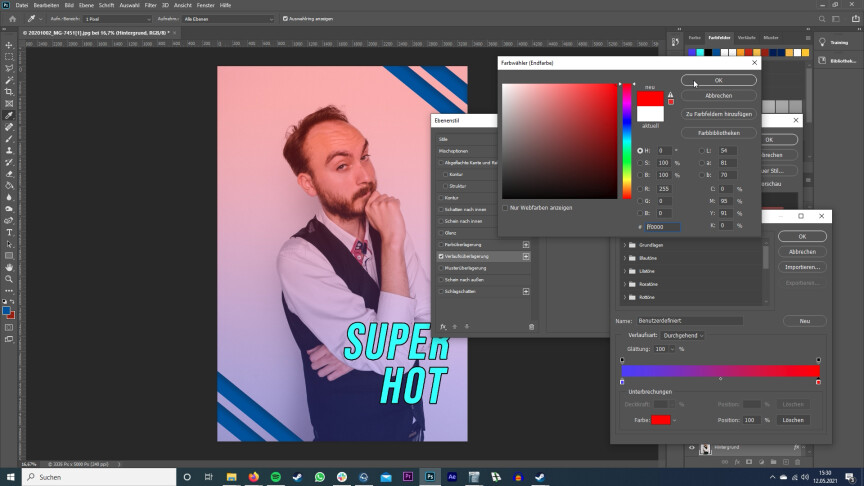This screenshot has height=486, width=864.
Task: Toggle the Schlagschatten effect checkbox
Action: 440,292
